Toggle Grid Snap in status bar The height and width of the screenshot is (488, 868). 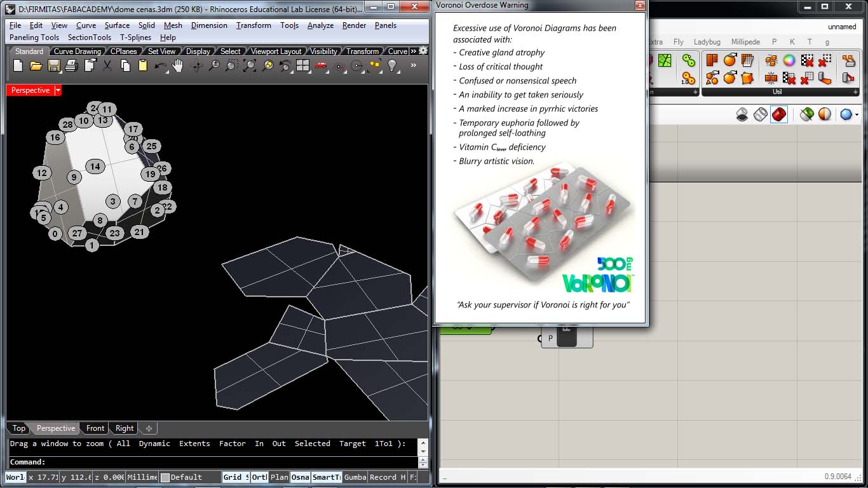click(x=235, y=477)
